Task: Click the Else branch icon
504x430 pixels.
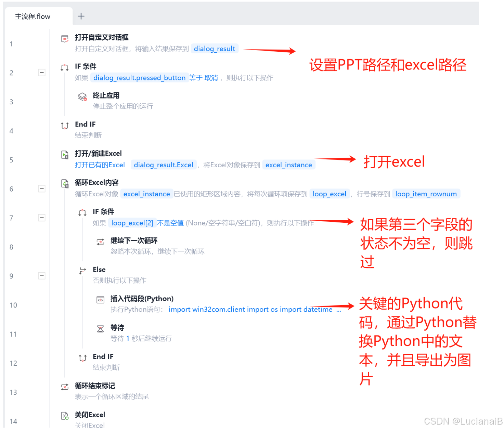Action: [82, 271]
